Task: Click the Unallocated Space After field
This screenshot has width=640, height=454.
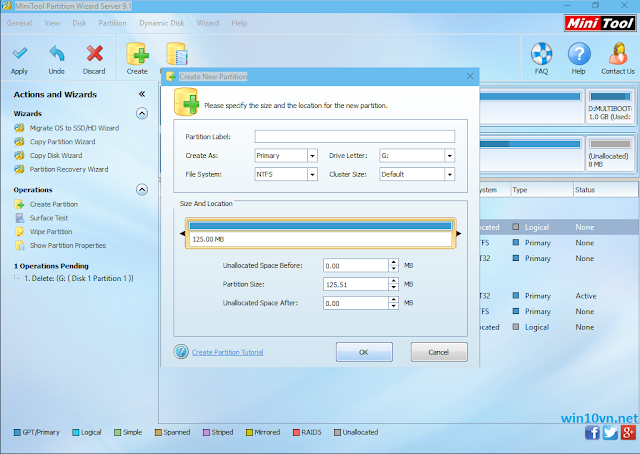Action: tap(356, 303)
